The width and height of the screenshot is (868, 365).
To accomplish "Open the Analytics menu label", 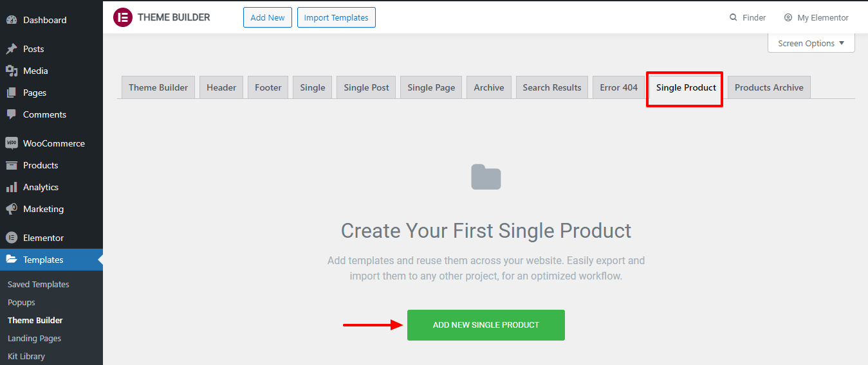I will [41, 187].
